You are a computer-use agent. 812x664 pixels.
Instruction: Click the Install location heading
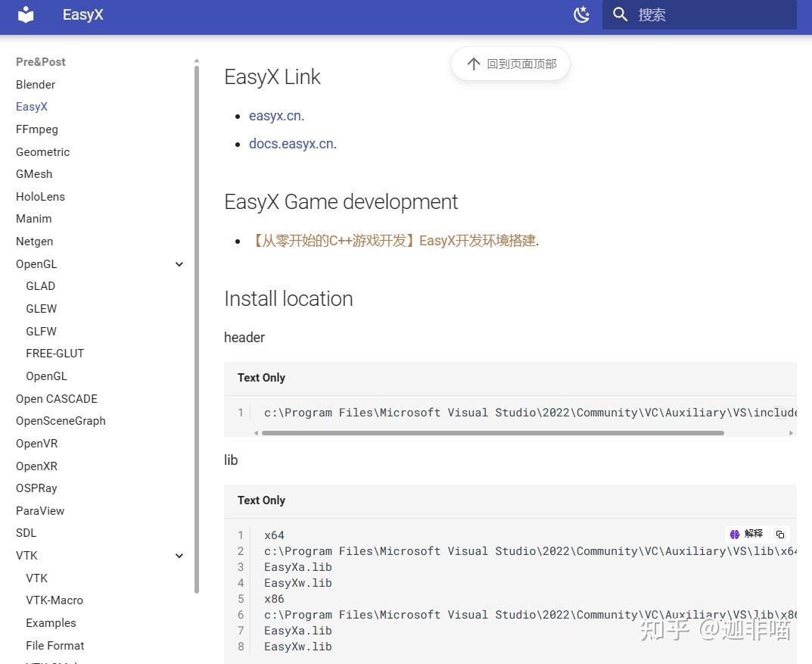[288, 299]
